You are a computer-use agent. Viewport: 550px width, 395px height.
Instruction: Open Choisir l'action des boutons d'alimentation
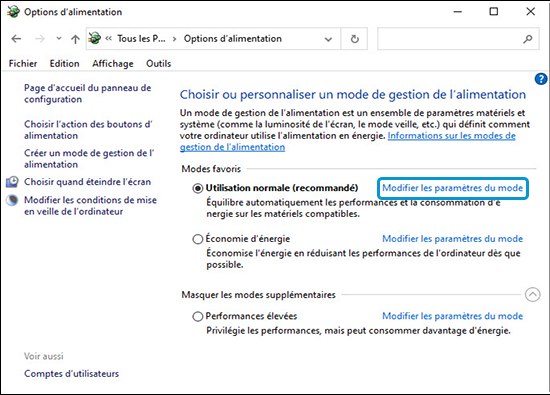88,130
